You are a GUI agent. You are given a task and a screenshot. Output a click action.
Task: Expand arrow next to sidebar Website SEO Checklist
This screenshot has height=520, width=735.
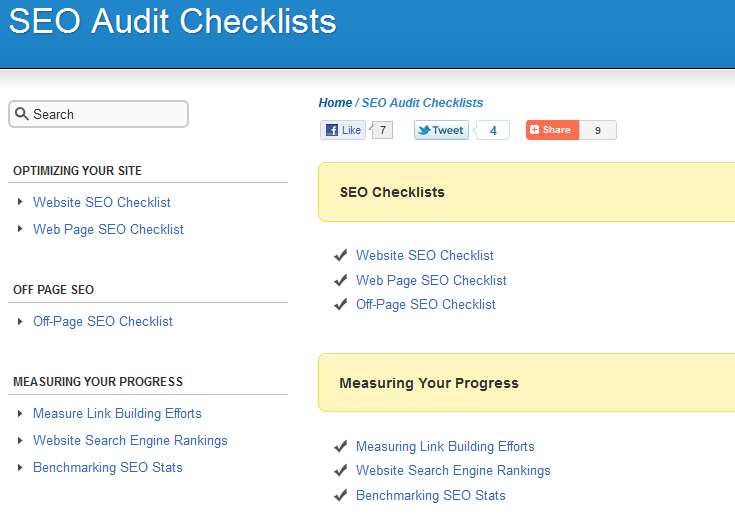(x=20, y=202)
